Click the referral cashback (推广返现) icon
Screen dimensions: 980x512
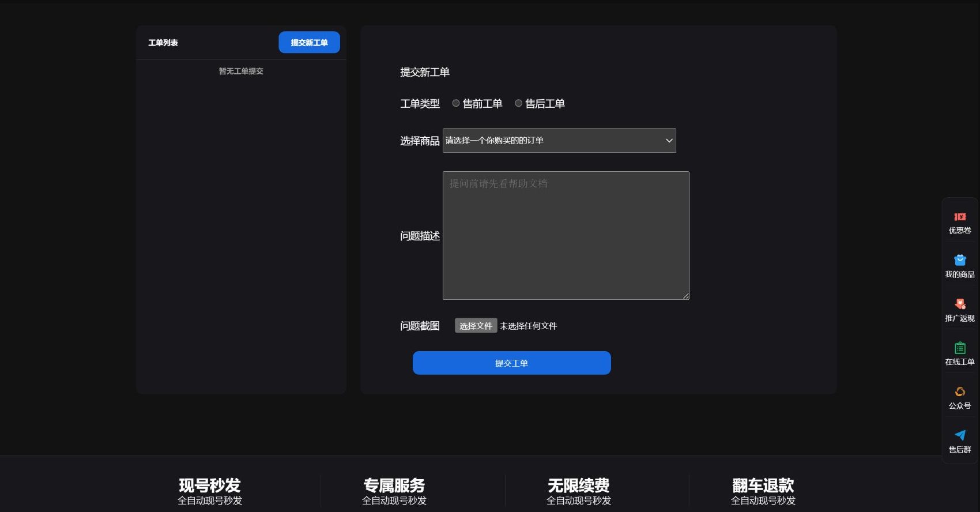point(960,304)
